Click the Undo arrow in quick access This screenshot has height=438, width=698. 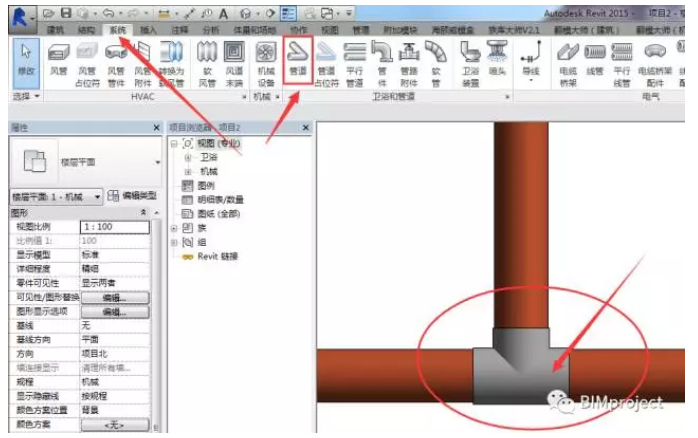[108, 14]
